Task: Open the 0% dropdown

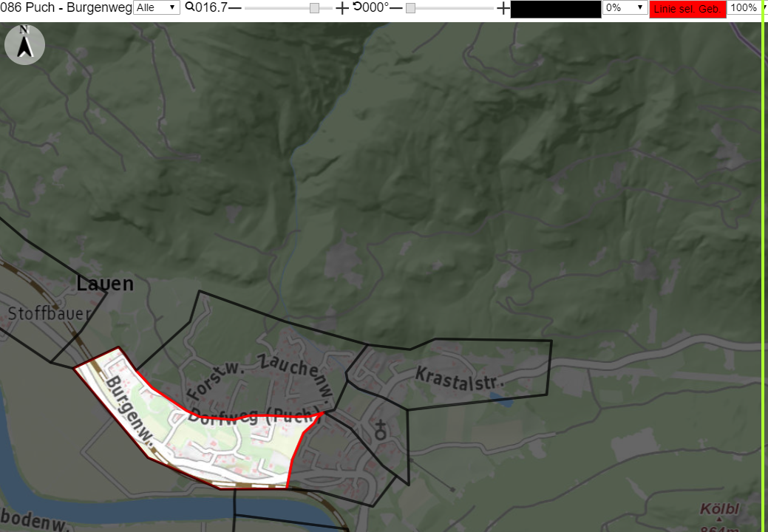Action: [625, 7]
